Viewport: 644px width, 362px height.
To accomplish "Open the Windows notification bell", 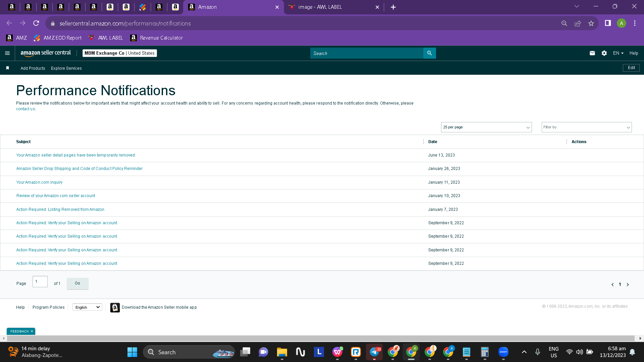I will click(632, 352).
